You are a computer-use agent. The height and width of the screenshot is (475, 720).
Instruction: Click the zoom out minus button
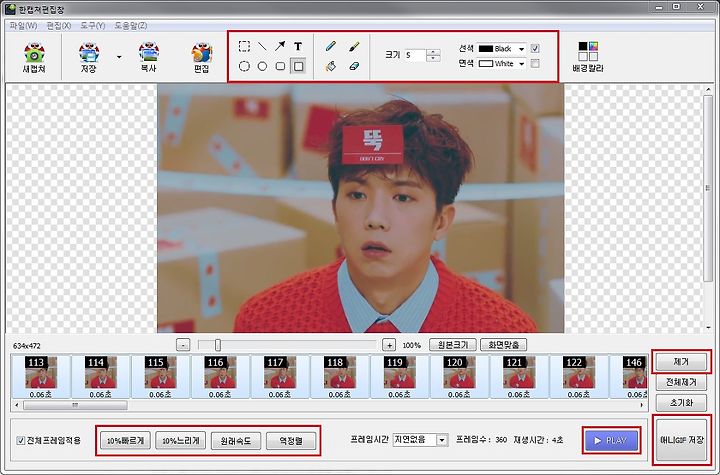183,345
